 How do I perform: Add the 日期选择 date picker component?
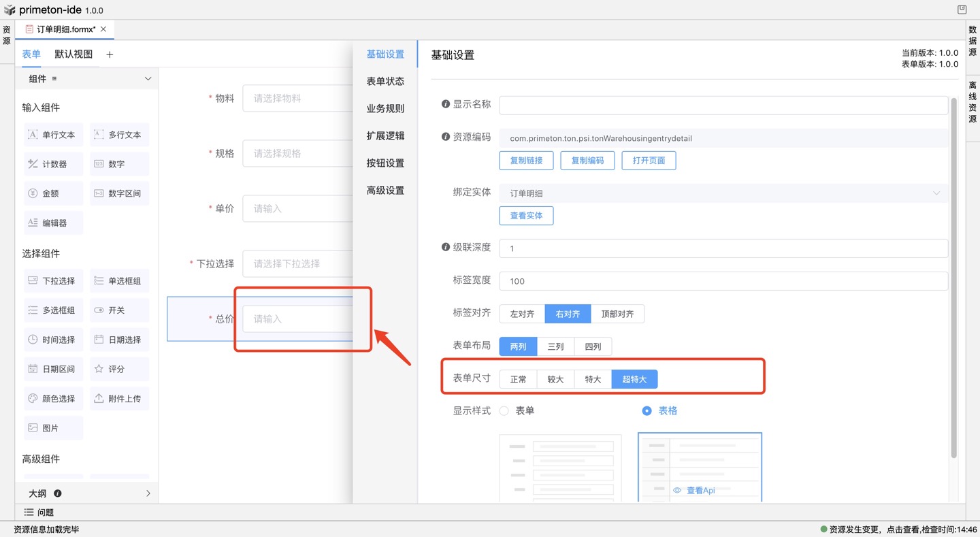pos(118,339)
